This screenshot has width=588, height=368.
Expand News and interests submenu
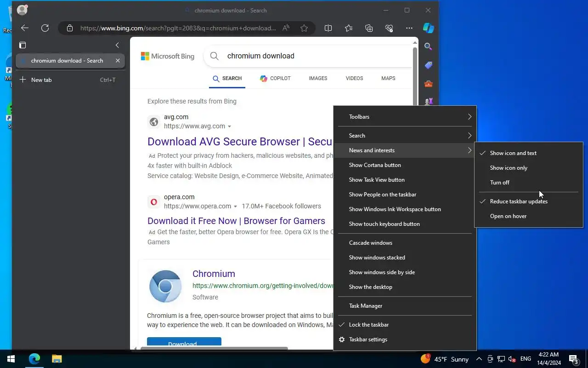coord(405,150)
